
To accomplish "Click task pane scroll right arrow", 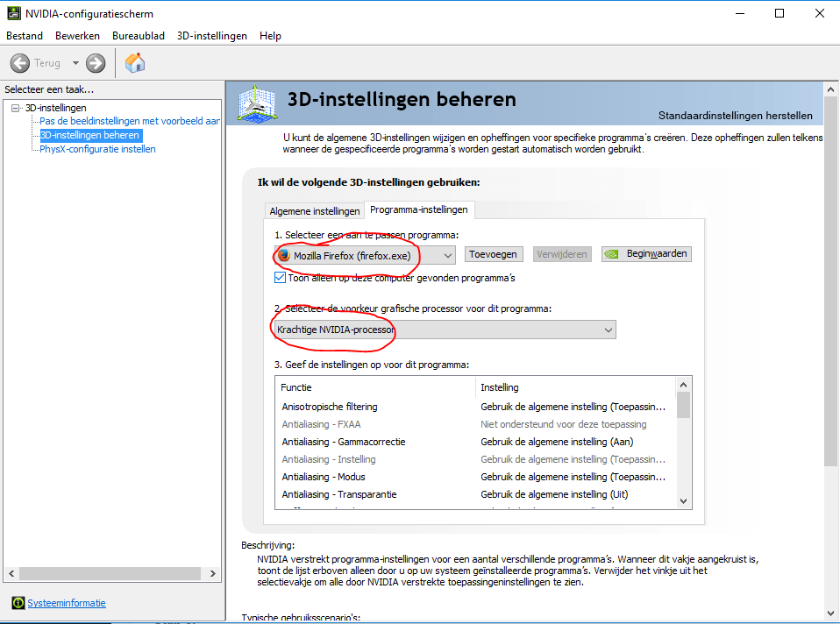I will [213, 573].
